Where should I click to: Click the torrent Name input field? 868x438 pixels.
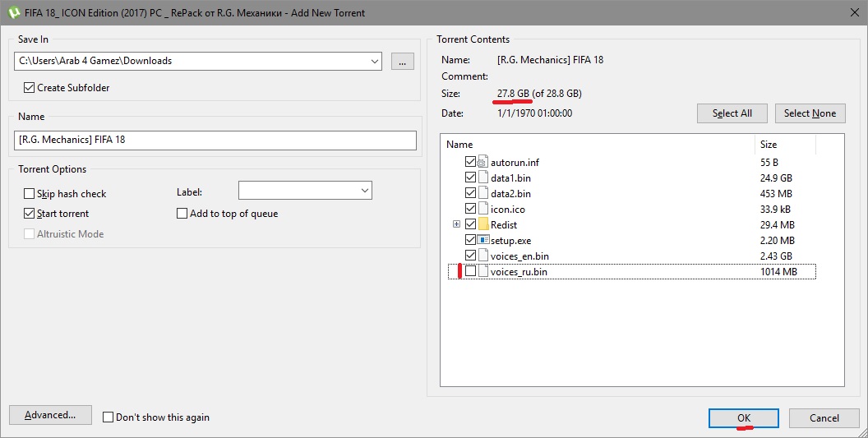pyautogui.click(x=215, y=140)
